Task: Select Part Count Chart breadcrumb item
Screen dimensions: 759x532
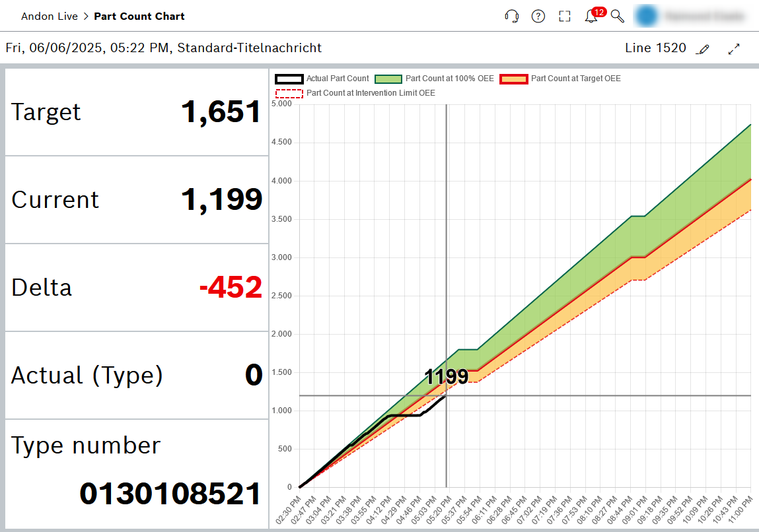Action: (139, 16)
